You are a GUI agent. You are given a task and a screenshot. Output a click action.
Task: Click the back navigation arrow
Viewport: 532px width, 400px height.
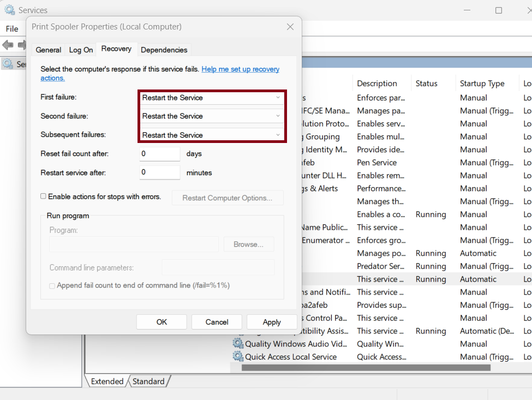point(8,45)
